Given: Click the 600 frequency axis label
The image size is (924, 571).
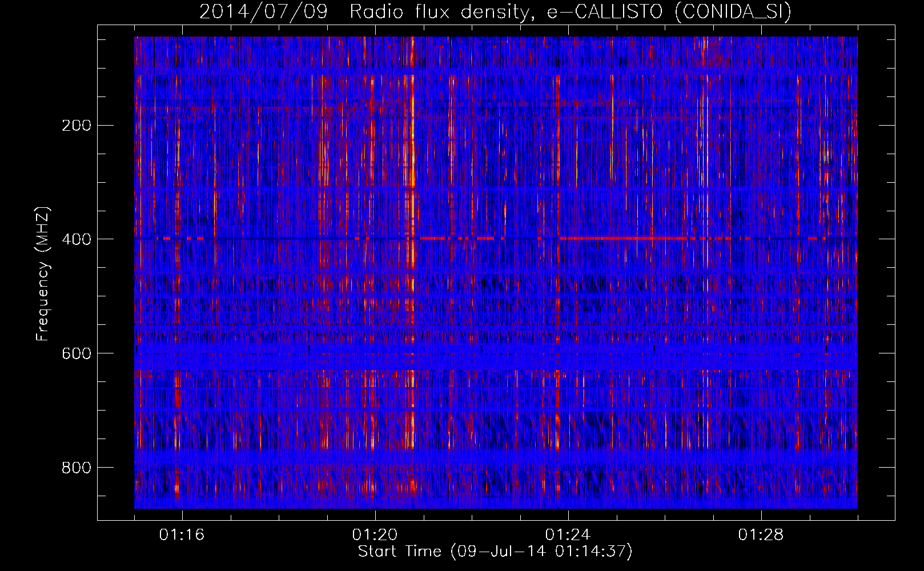Looking at the screenshot, I should (76, 353).
